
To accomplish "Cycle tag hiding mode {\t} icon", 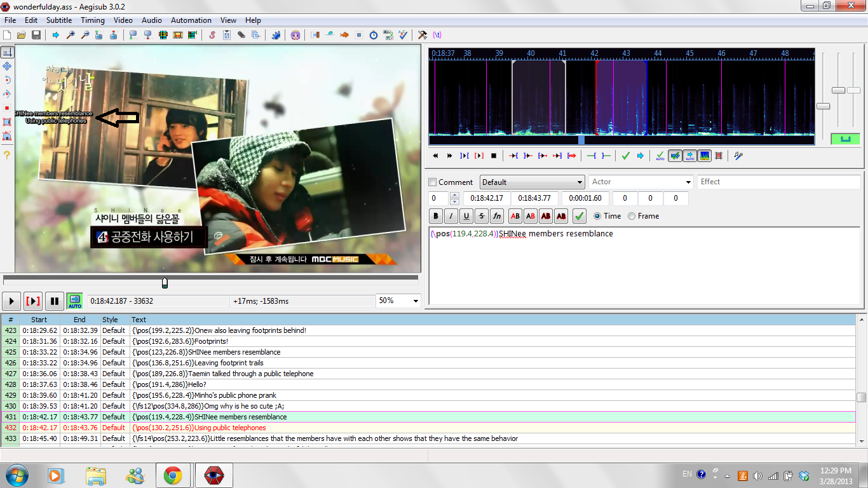I will [437, 35].
